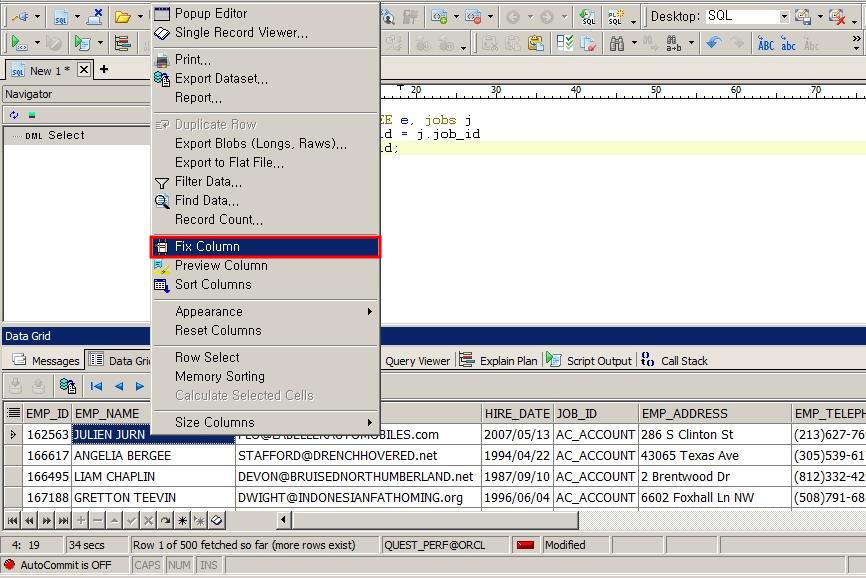The width and height of the screenshot is (866, 578).
Task: Add a new editor tab with plus
Action: [103, 69]
